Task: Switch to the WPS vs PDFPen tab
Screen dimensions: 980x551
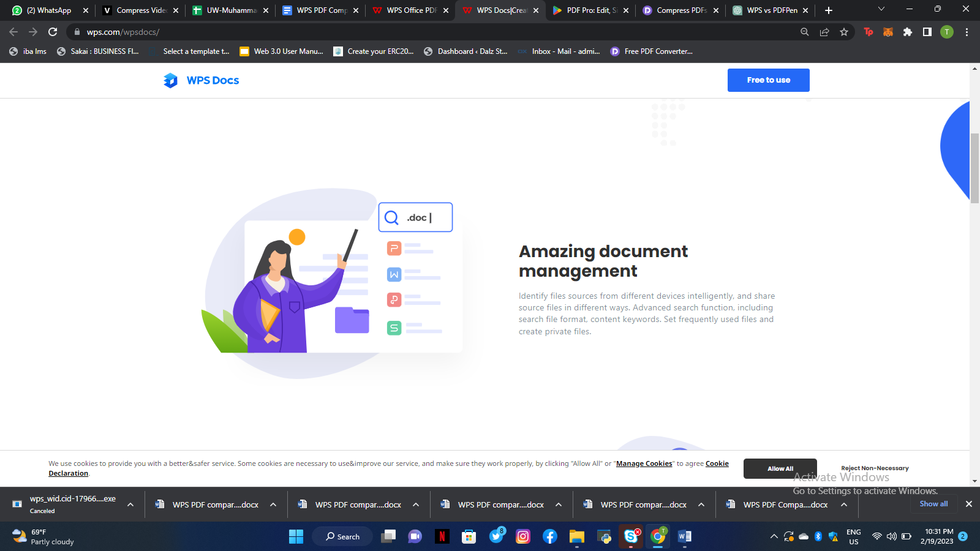Action: tap(771, 10)
